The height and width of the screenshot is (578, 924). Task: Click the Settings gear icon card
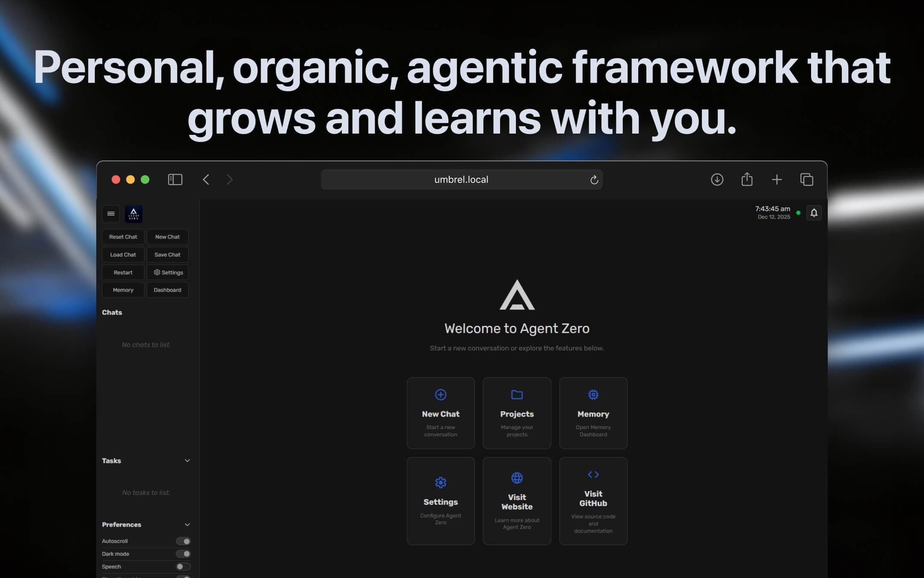441,482
